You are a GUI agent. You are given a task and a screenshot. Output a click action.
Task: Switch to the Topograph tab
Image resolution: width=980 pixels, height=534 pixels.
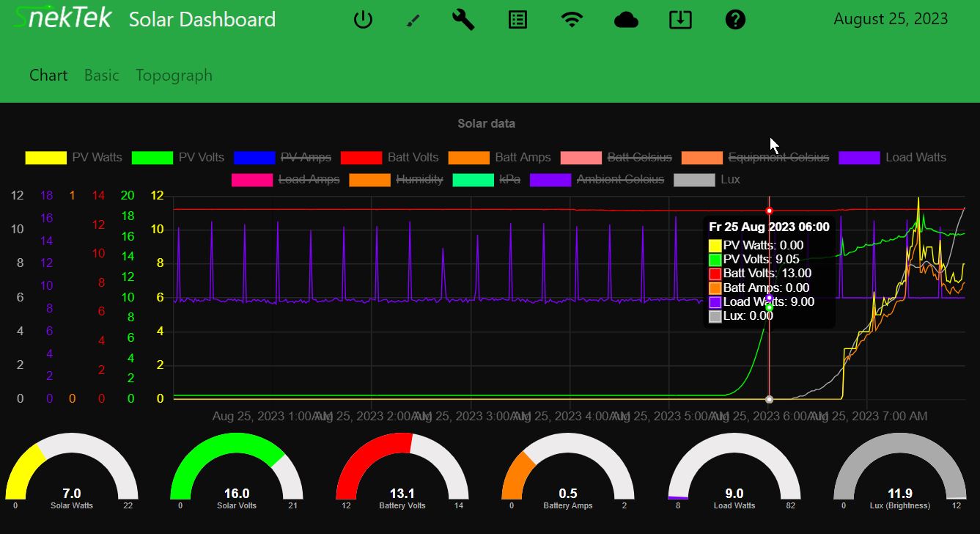(x=174, y=76)
